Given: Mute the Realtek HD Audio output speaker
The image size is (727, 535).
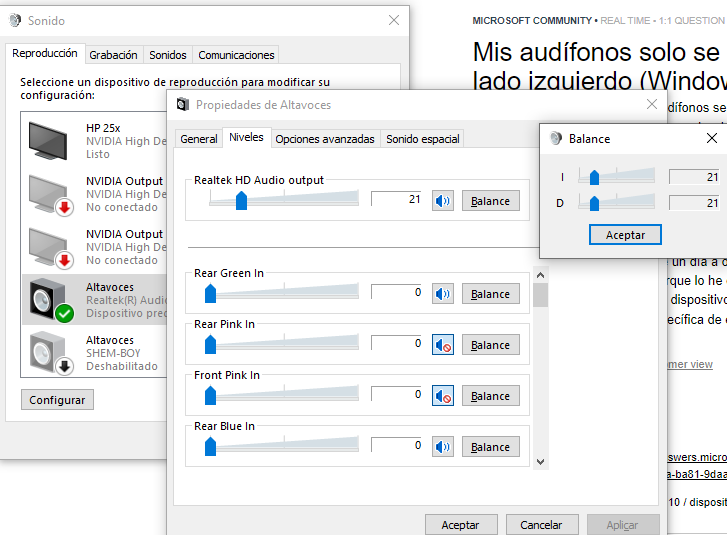Looking at the screenshot, I should coord(443,201).
